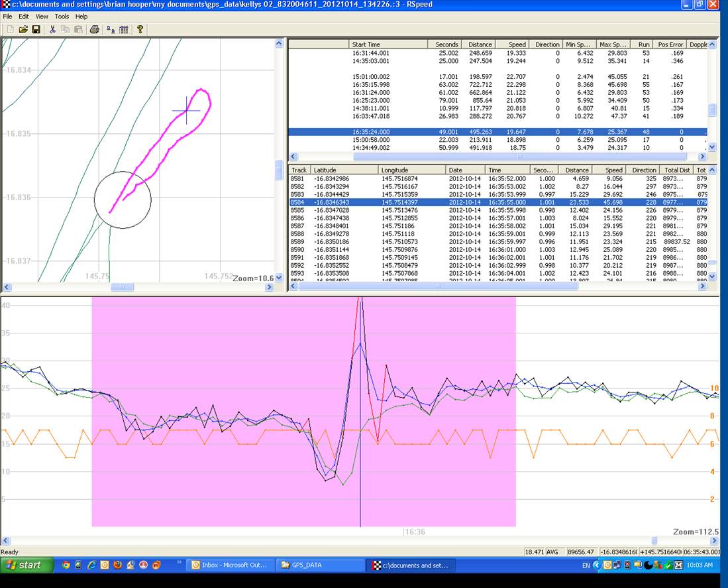Open a file with the folder icon
The image size is (728, 588).
pos(23,29)
